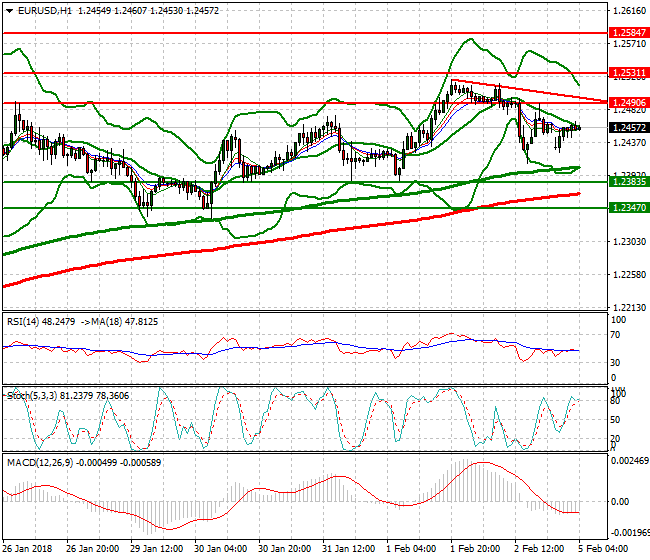This screenshot has height=560, width=650.
Task: Select the 29 Jan 12:00 time label
Action: click(156, 549)
